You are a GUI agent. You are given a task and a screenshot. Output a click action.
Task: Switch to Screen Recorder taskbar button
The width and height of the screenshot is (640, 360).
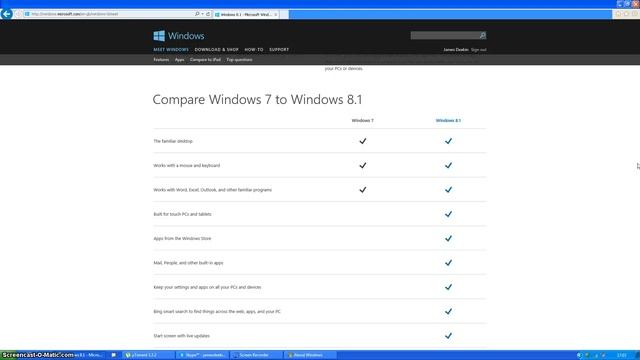pyautogui.click(x=256, y=355)
